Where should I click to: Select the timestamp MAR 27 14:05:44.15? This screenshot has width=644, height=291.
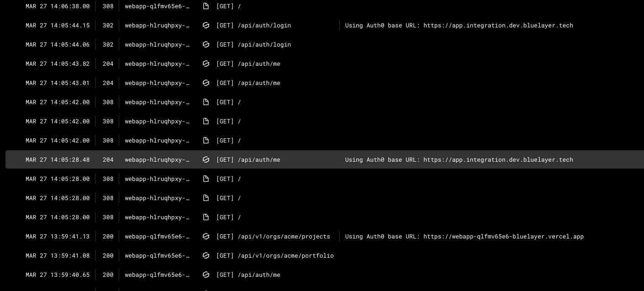coord(58,26)
